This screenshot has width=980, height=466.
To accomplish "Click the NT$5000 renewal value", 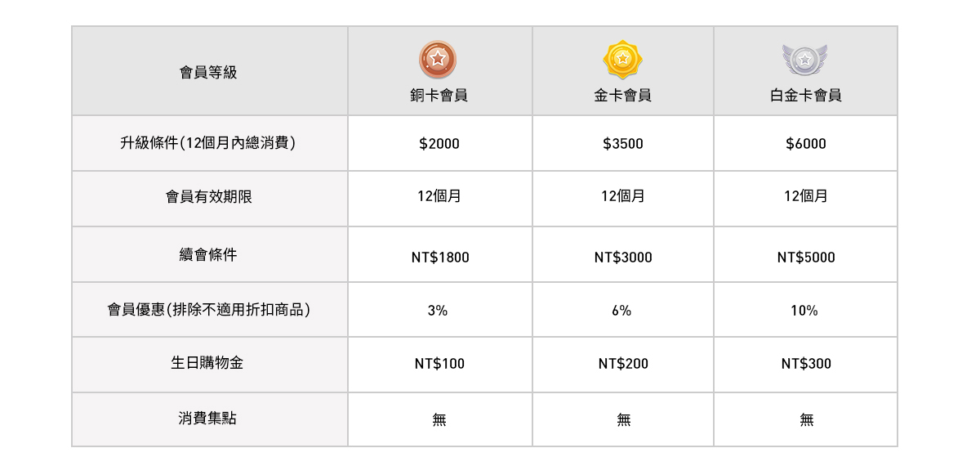I will tap(806, 258).
